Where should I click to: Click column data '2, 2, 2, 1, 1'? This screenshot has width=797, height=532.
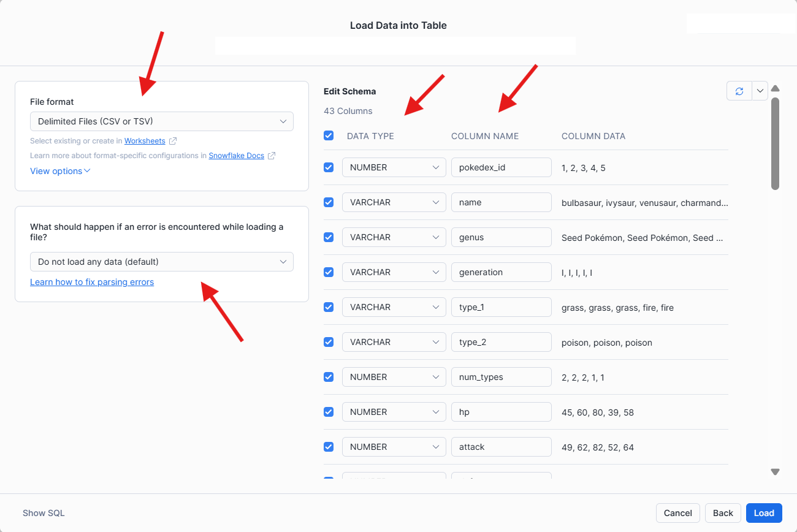(583, 377)
